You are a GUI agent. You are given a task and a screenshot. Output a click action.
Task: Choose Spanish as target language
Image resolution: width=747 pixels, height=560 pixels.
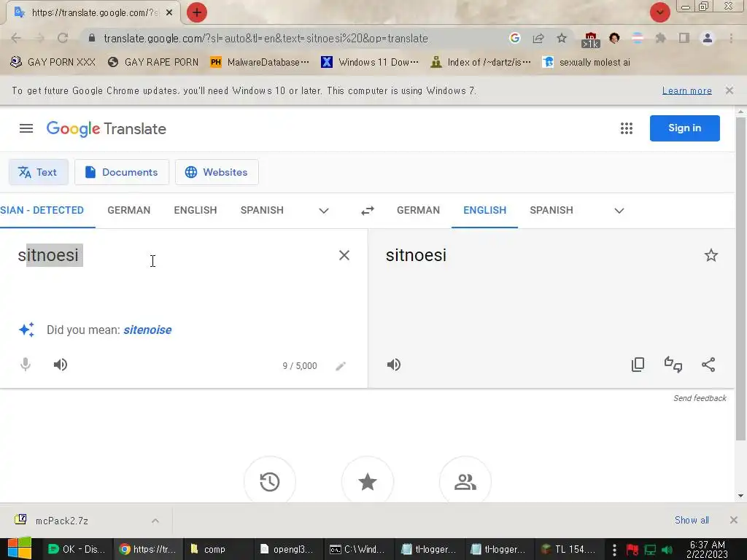point(551,210)
